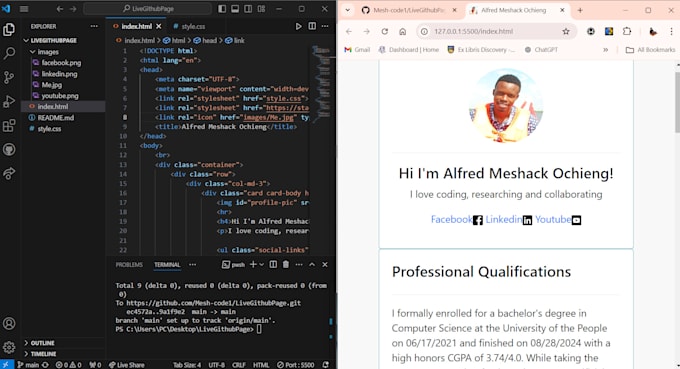Image resolution: width=680 pixels, height=369 pixels.
Task: Open a new Chrome tab
Action: point(580,10)
